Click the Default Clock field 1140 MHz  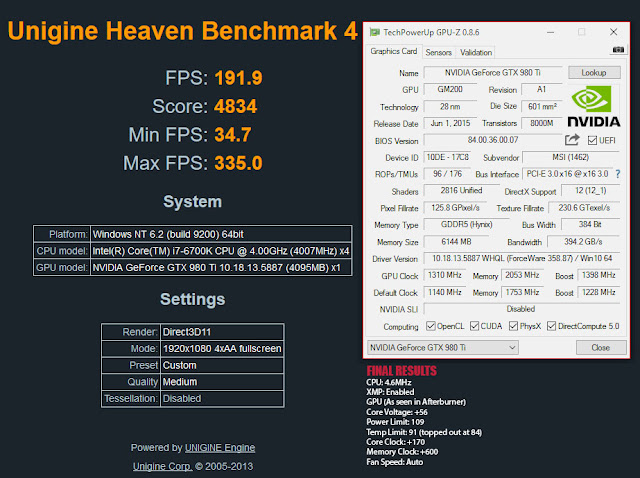point(444,292)
